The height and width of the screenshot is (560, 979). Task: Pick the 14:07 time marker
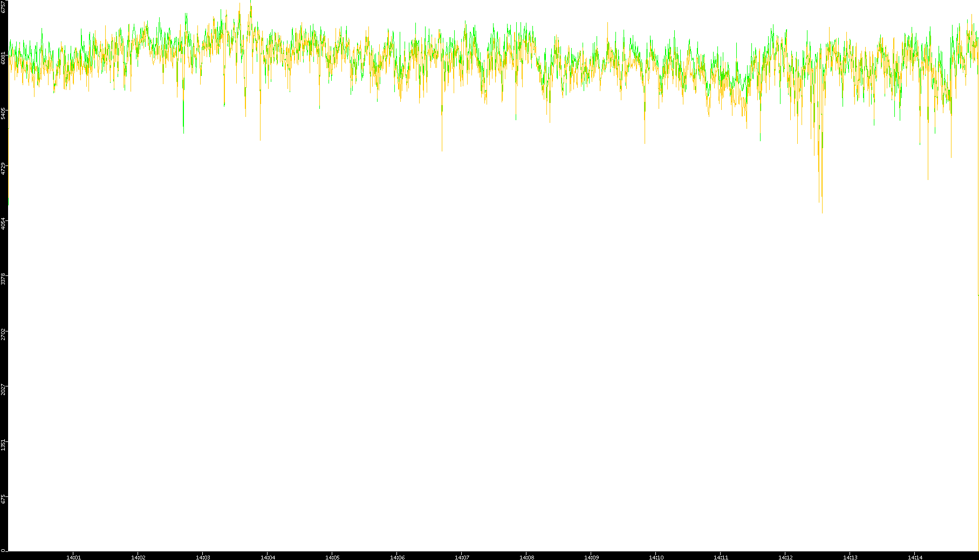point(462,557)
